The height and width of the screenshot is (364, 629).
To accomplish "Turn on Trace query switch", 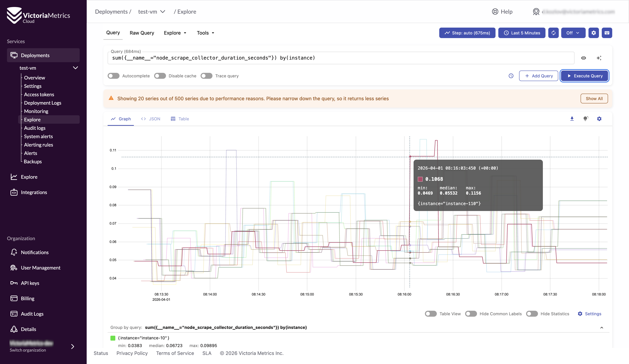I will [206, 76].
